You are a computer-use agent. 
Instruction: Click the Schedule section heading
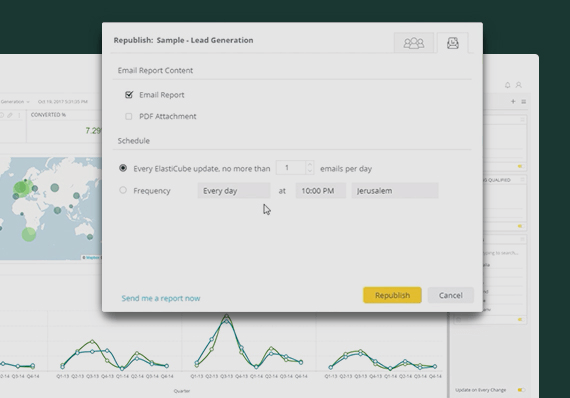[133, 141]
